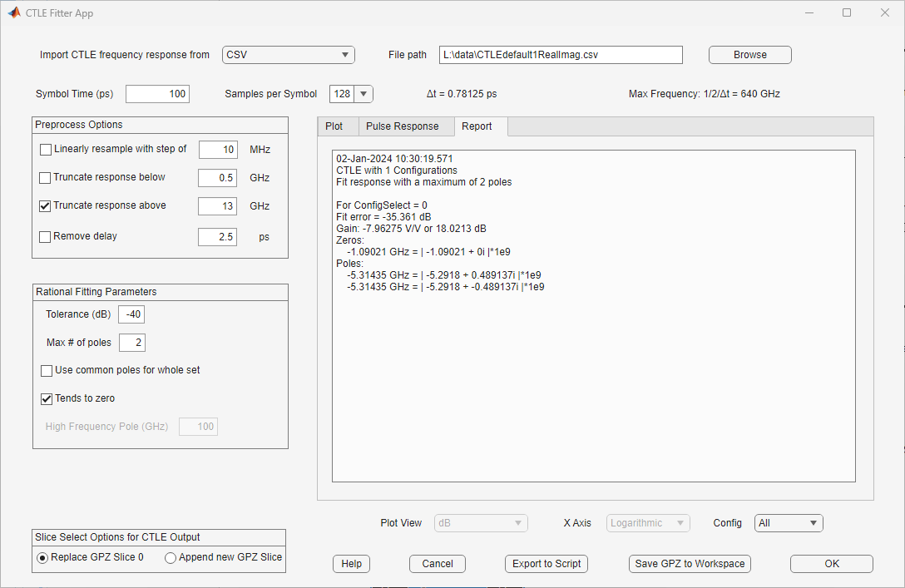Screen dimensions: 905x588
Task: Click the MATLAB logo in title bar
Action: click(x=14, y=12)
